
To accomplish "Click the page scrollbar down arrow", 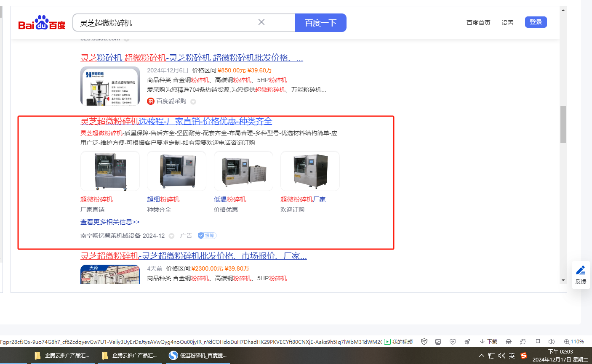I will tap(563, 280).
